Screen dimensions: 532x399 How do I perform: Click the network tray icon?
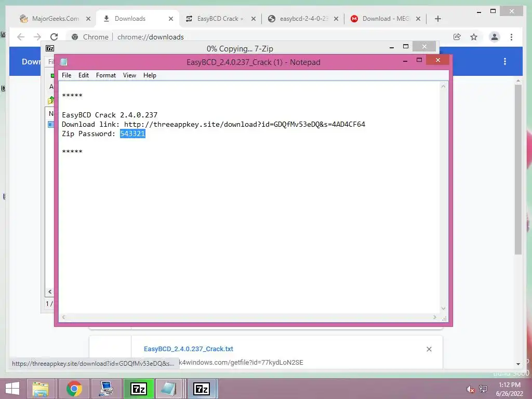[483, 389]
